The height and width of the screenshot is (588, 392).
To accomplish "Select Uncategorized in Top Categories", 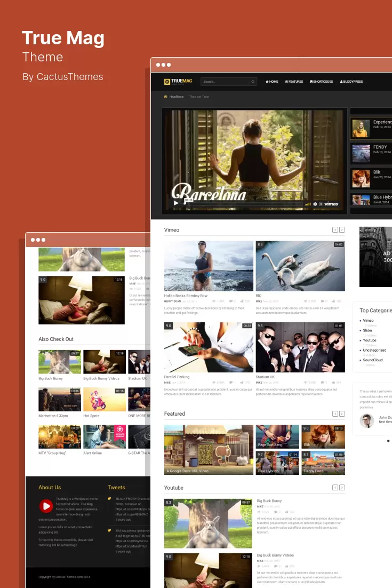I will 374,350.
